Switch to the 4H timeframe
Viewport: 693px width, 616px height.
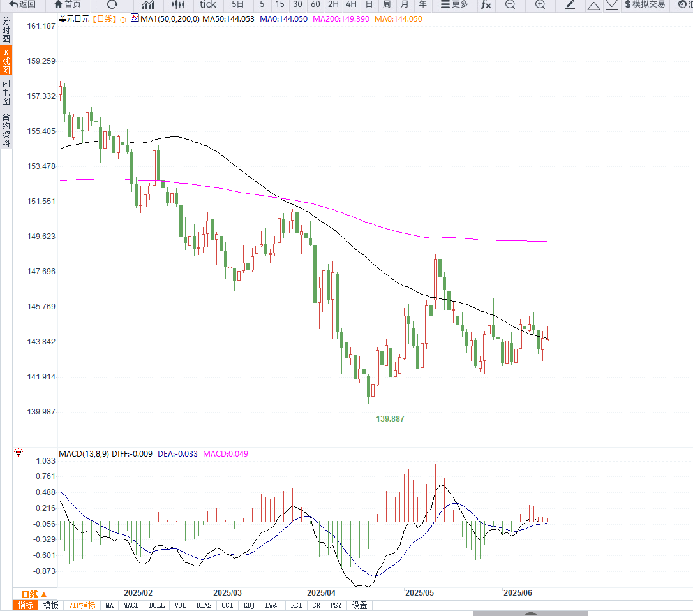pyautogui.click(x=350, y=5)
